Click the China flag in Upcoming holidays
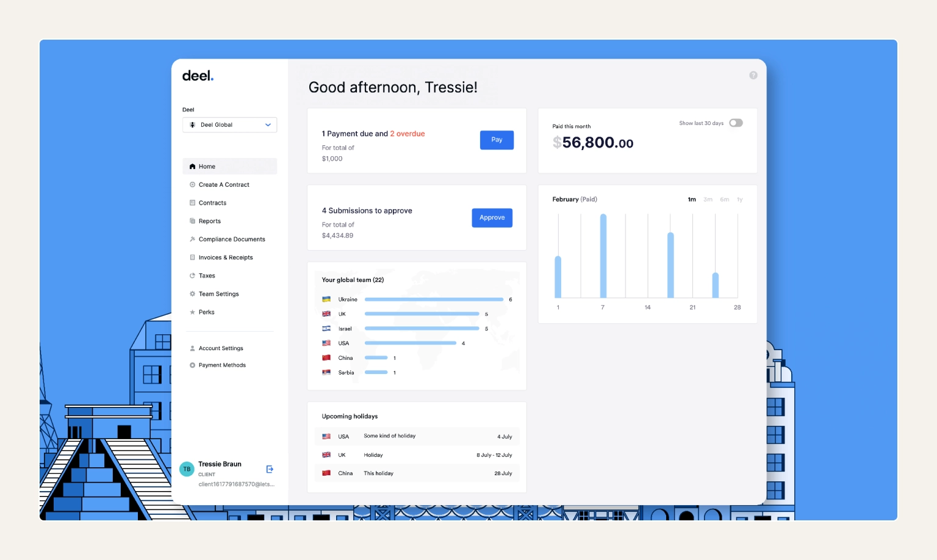Screen dimensions: 937x560 [326, 473]
